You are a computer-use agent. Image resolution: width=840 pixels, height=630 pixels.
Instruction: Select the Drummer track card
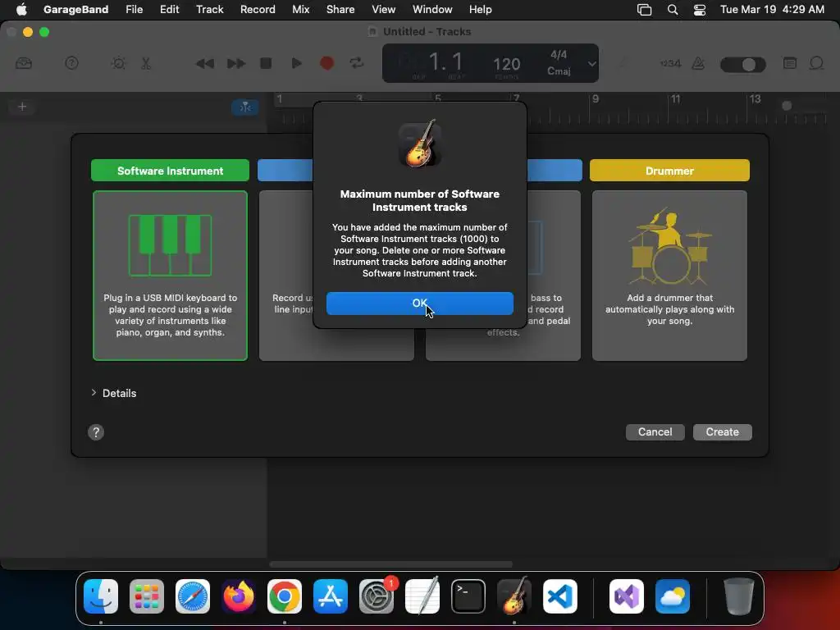pyautogui.click(x=669, y=276)
